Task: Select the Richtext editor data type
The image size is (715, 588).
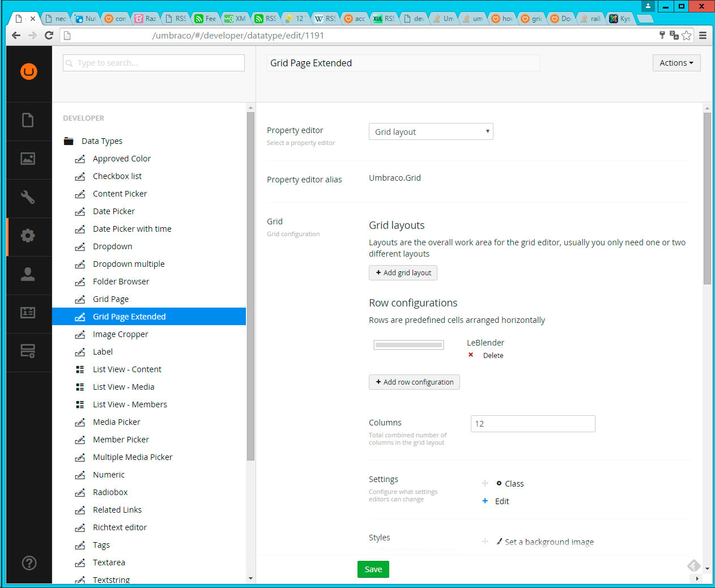Action: [120, 527]
